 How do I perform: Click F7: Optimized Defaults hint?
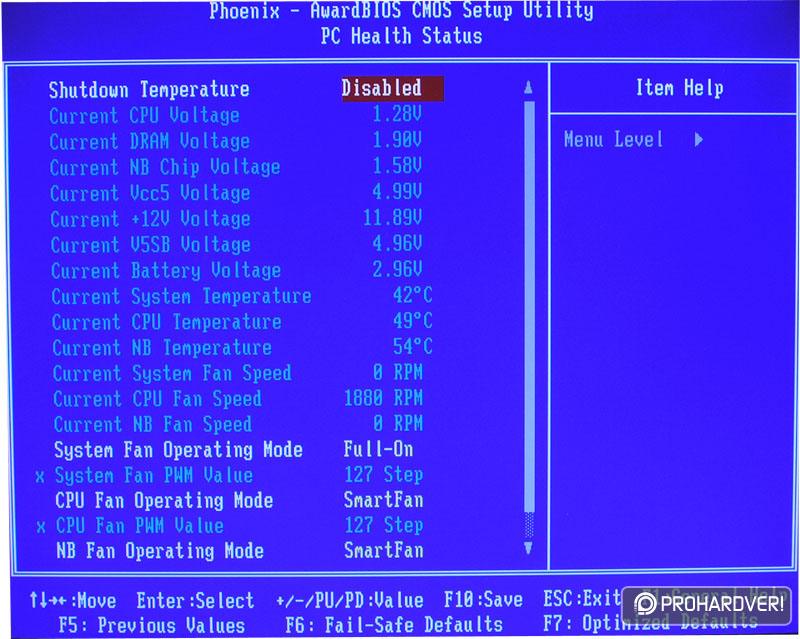tap(651, 623)
